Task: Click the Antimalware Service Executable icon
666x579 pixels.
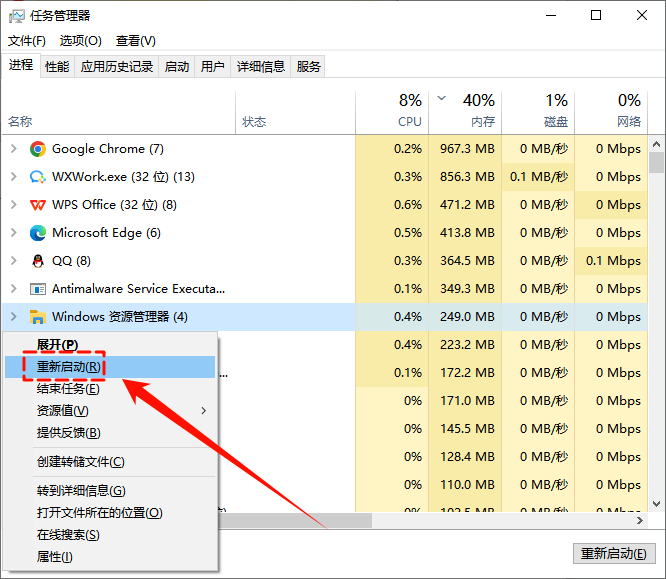Action: coord(38,289)
